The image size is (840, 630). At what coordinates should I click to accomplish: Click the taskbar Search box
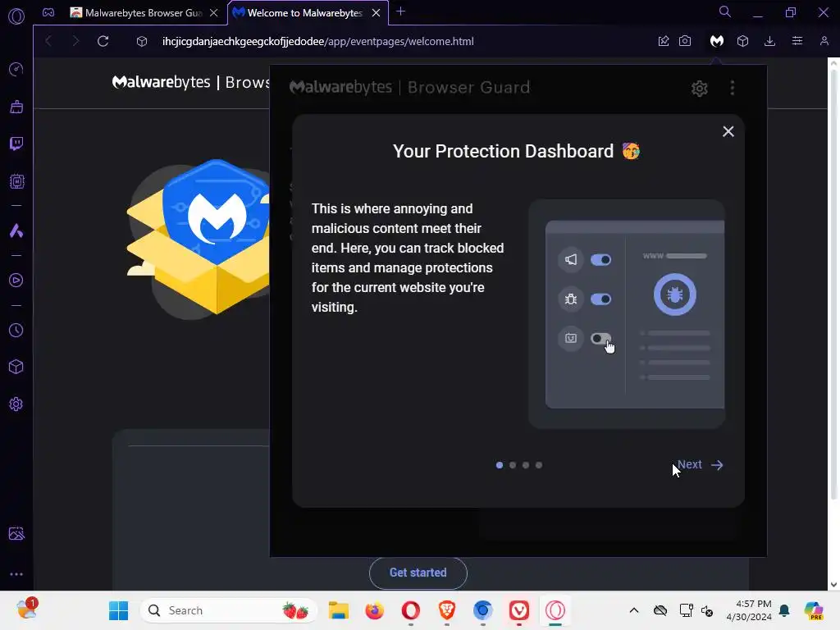229,610
